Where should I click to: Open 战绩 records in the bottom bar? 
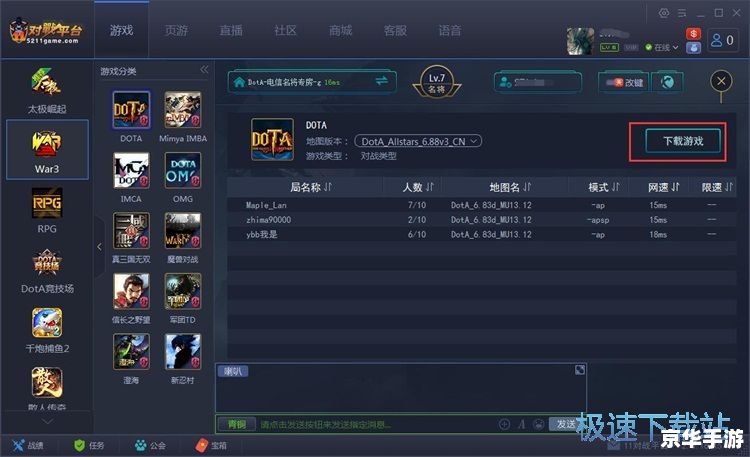point(28,446)
